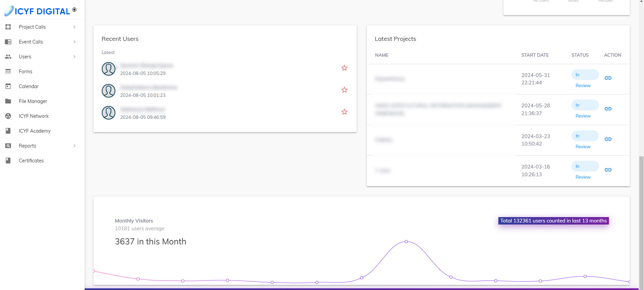The width and height of the screenshot is (644, 290).
Task: Click timestamp 2024-08-05 10:05:29
Action: pos(143,73)
